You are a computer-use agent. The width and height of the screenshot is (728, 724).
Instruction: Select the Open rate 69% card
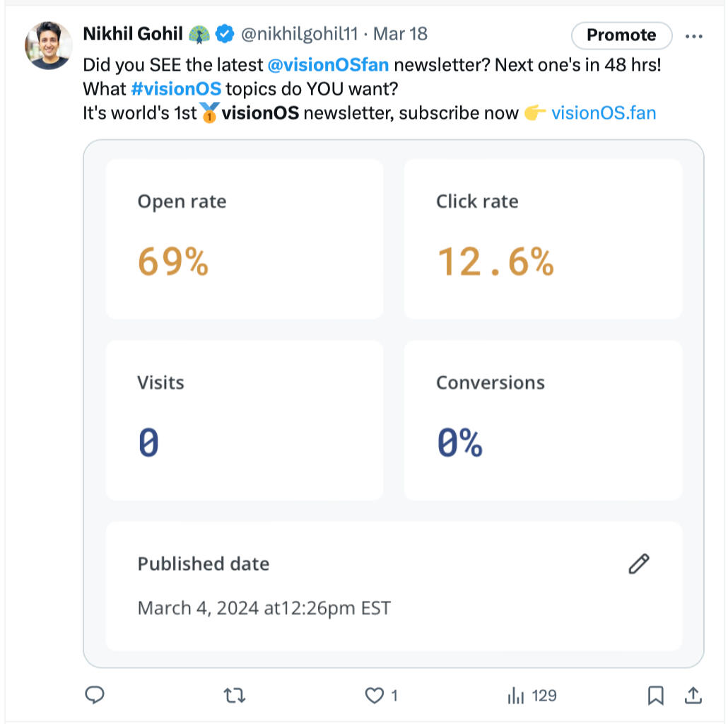(x=245, y=239)
